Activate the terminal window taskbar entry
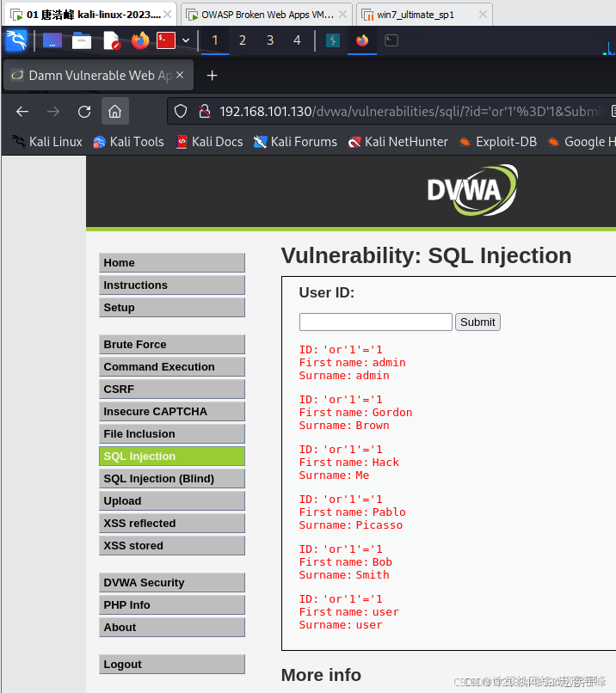 point(391,40)
